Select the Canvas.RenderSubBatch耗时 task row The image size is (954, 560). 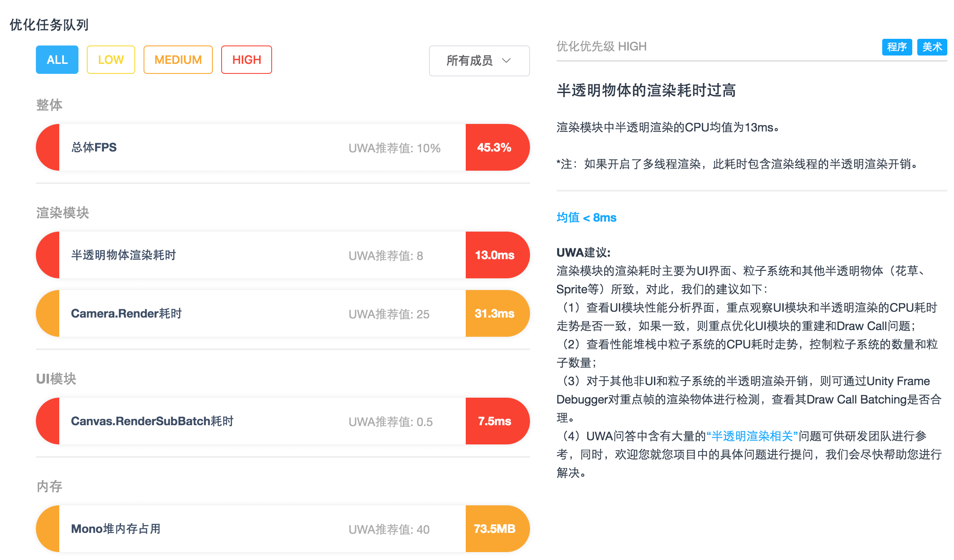(x=283, y=421)
